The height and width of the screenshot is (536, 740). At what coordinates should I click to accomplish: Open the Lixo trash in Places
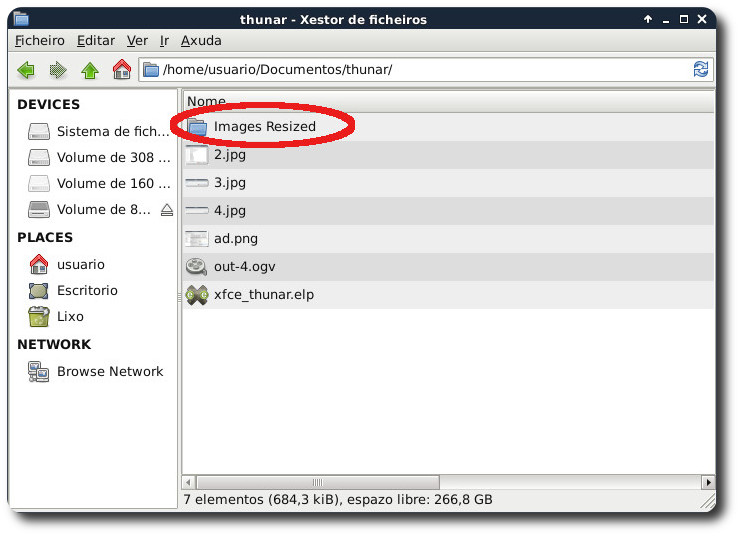(x=70, y=317)
